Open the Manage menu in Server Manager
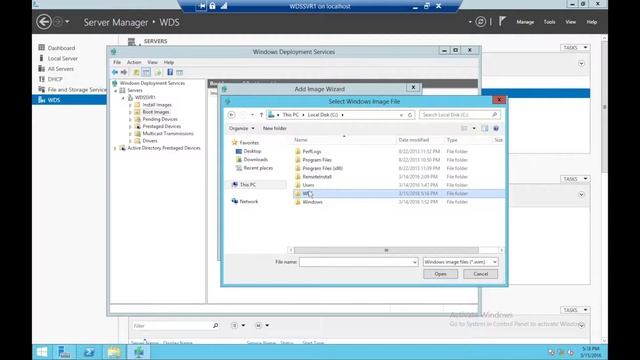Viewport: 640px width, 360px height. coord(525,22)
